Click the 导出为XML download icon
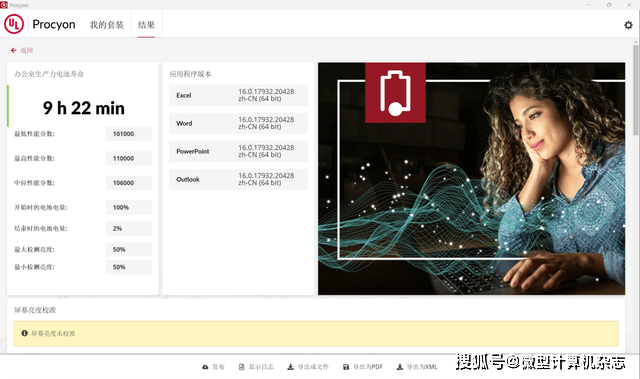Image resolution: width=640 pixels, height=379 pixels. click(x=400, y=367)
